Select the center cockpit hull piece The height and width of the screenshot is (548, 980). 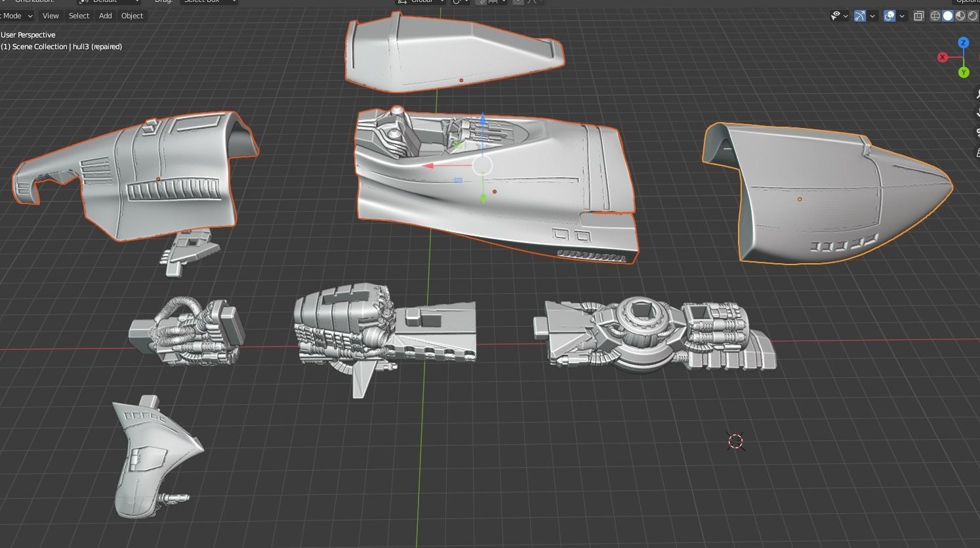pos(495,187)
